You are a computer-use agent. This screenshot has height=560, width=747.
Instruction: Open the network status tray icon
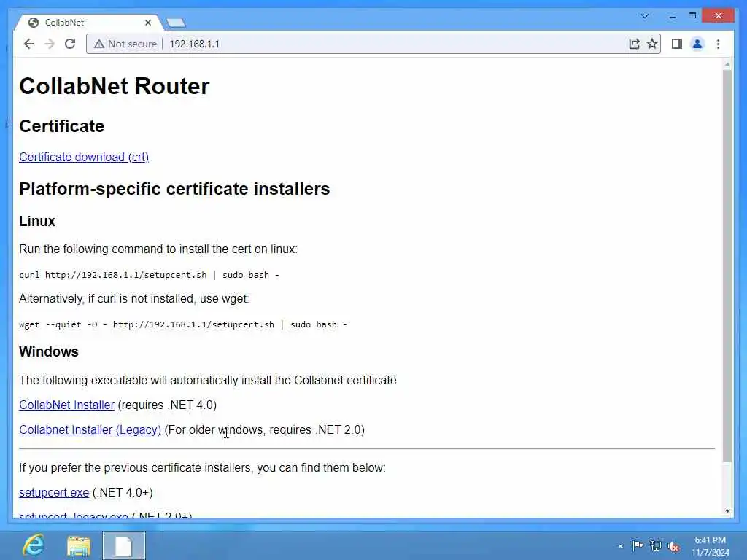click(x=656, y=546)
